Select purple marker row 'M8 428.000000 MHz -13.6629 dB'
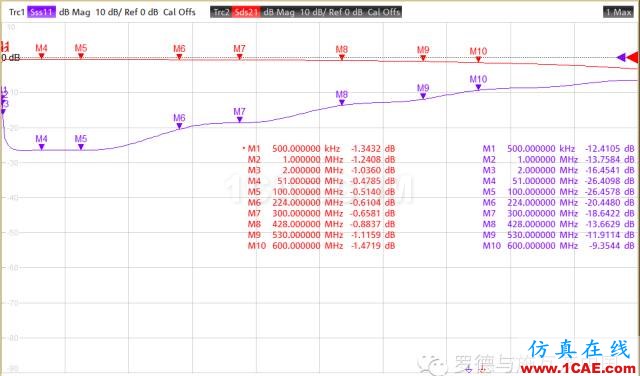The height and width of the screenshot is (376, 640). 558,224
